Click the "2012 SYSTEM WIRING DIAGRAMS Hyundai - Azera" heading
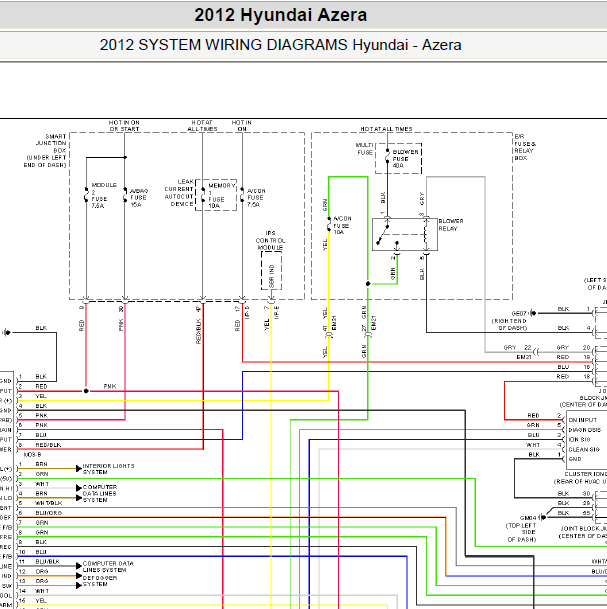 (x=280, y=45)
